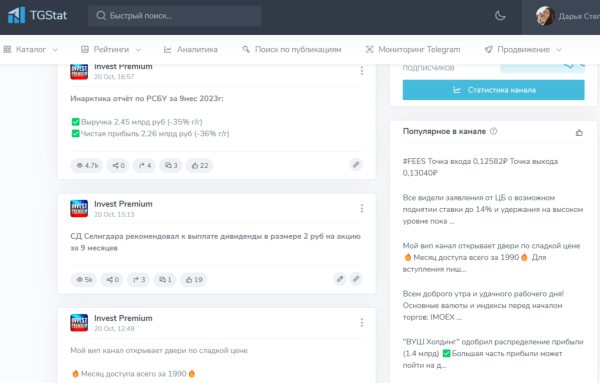600x383 pixels.
Task: Click the reactions counter showing 22
Action: point(199,165)
